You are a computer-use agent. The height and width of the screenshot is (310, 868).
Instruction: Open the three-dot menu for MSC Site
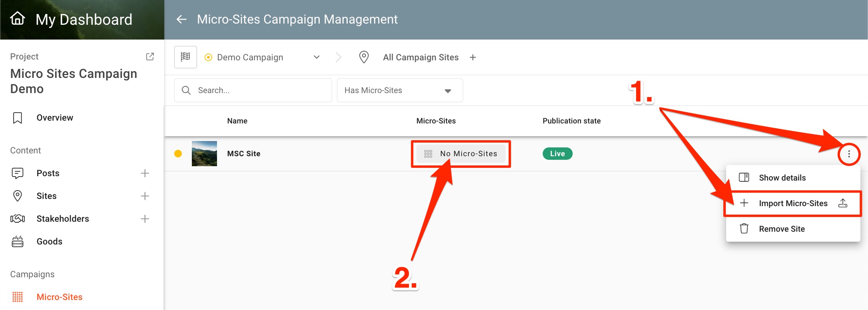(x=849, y=154)
